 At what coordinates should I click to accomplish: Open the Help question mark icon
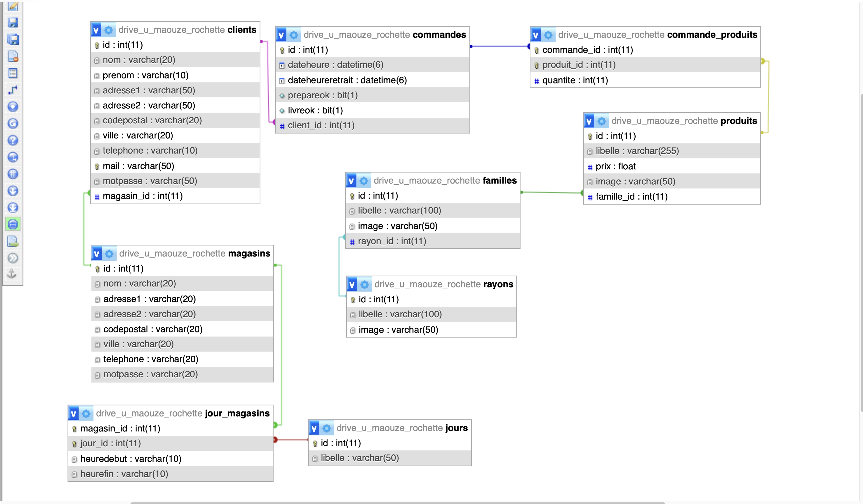pos(13,140)
